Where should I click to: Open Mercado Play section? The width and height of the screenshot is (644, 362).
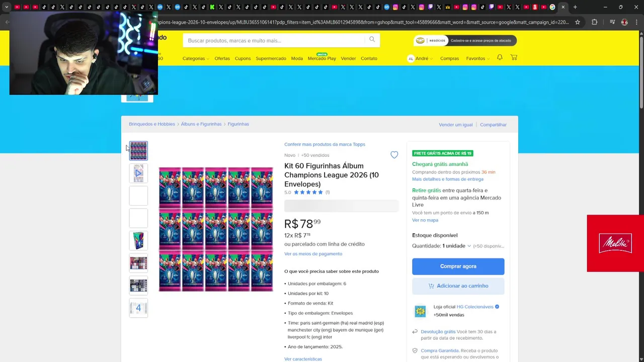click(x=321, y=58)
